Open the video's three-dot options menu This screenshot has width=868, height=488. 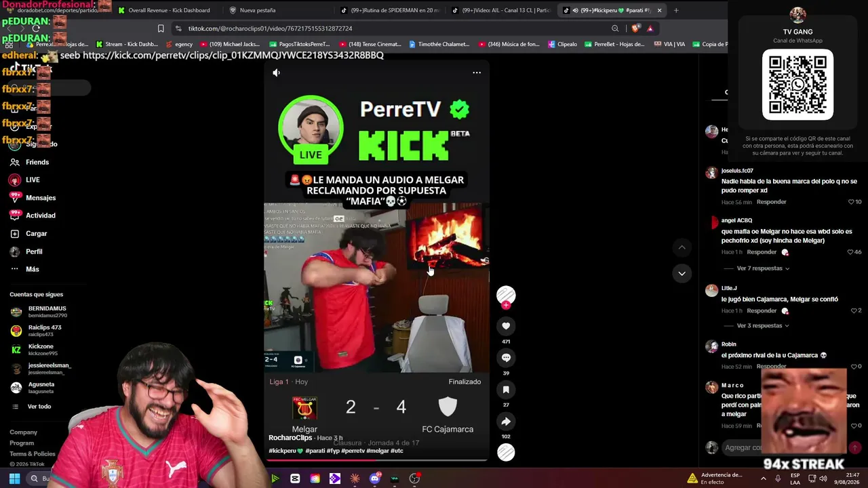pyautogui.click(x=477, y=73)
